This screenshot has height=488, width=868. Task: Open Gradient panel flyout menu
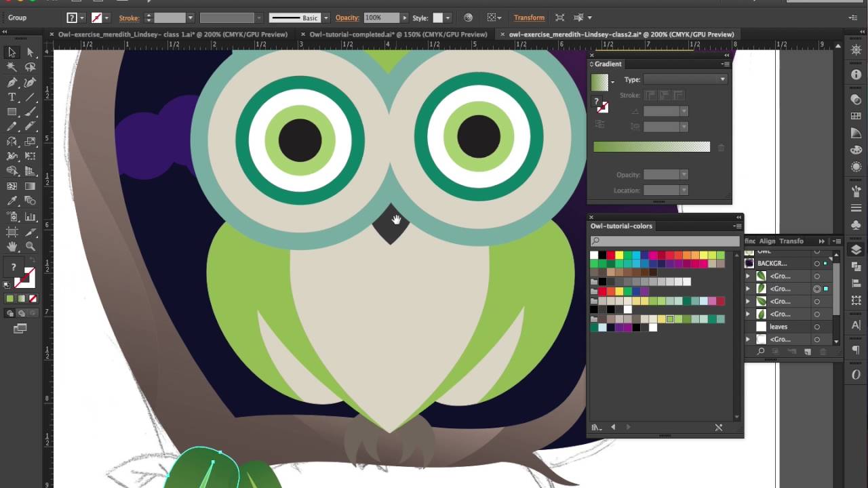point(726,64)
